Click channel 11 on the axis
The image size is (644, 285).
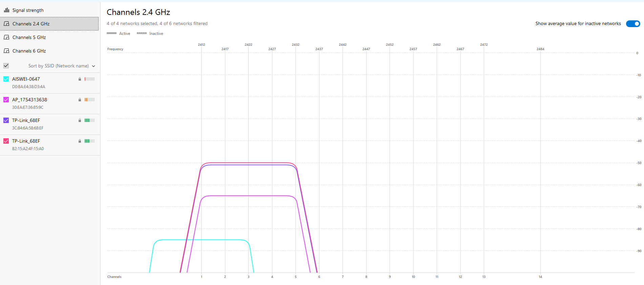pyautogui.click(x=437, y=277)
